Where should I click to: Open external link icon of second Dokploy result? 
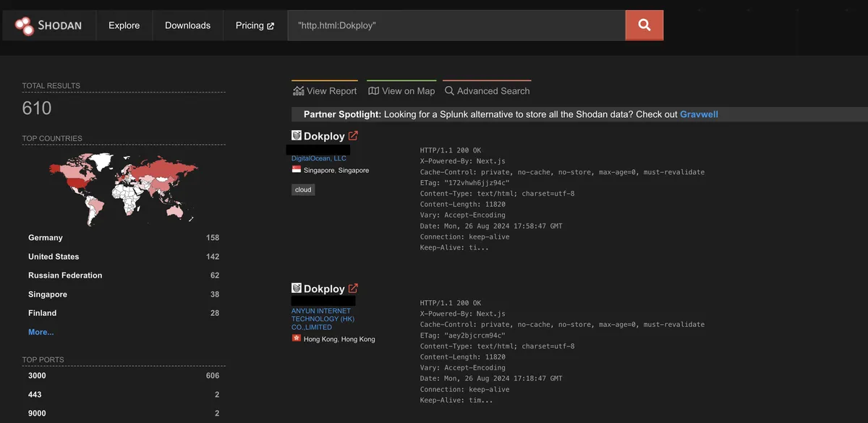pos(353,289)
